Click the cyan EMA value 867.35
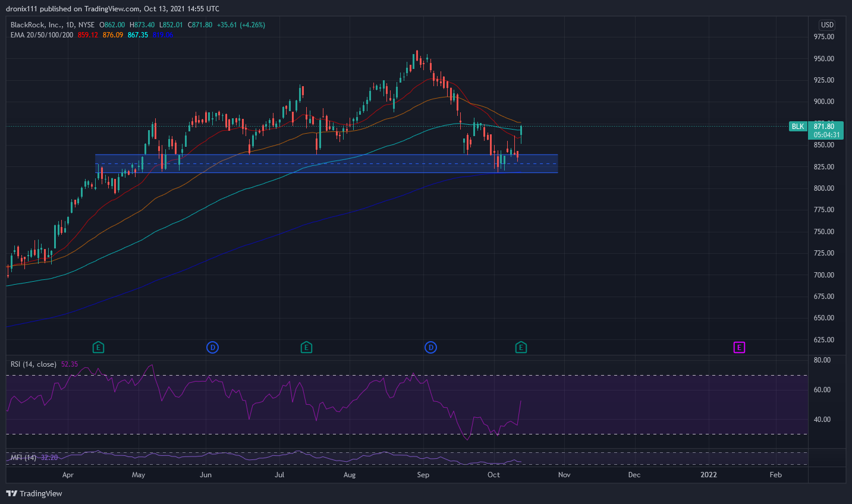 [x=138, y=35]
